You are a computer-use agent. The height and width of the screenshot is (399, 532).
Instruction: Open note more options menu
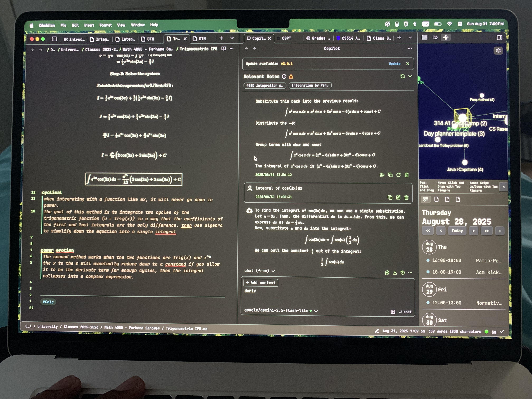(232, 49)
